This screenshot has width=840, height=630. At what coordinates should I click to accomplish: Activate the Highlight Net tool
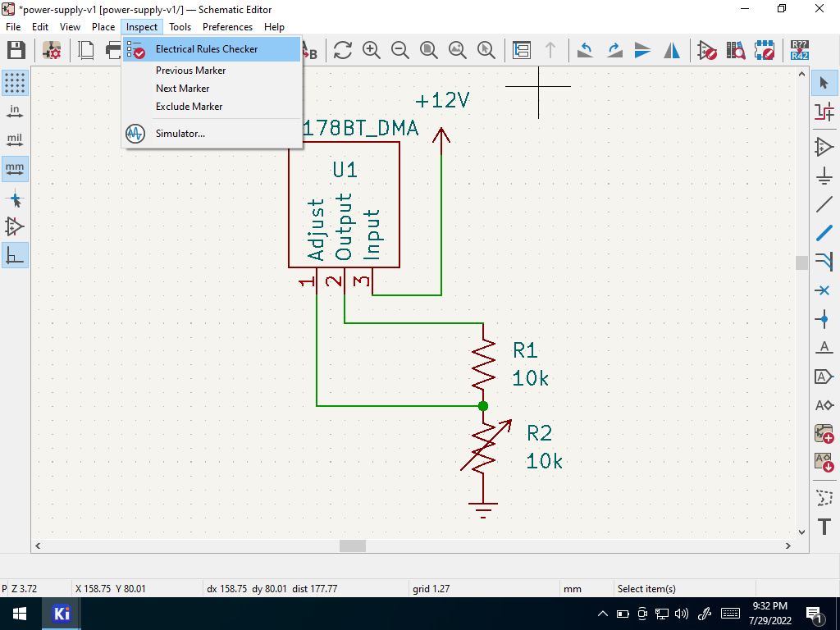[824, 112]
